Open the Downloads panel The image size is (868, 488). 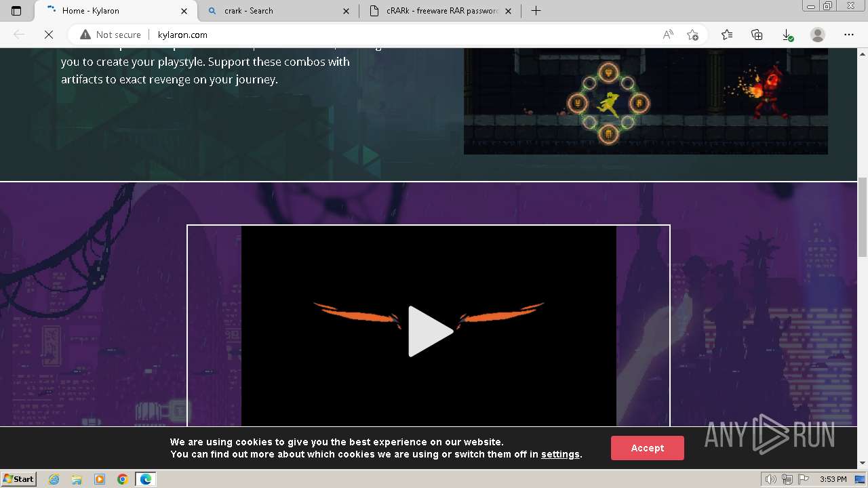[x=787, y=35]
